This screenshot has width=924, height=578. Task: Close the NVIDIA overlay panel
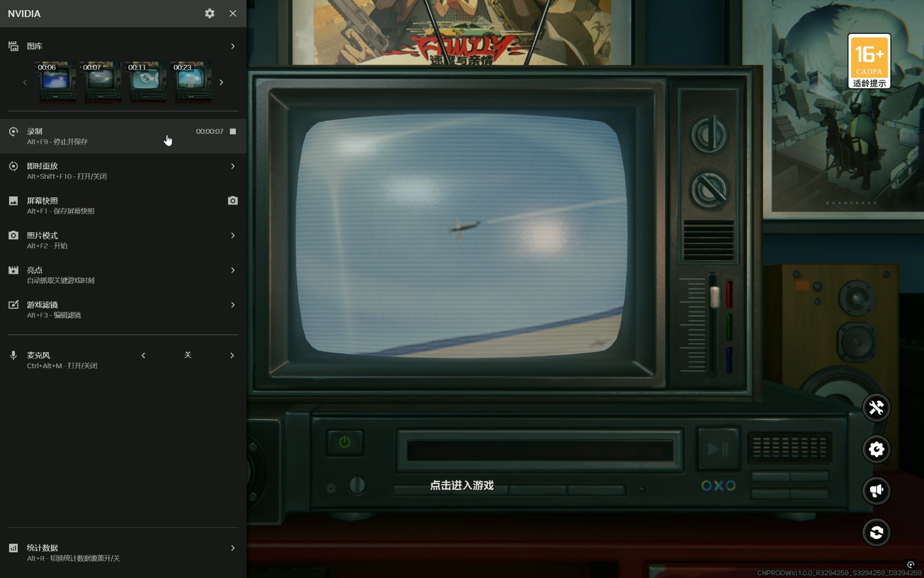point(233,13)
